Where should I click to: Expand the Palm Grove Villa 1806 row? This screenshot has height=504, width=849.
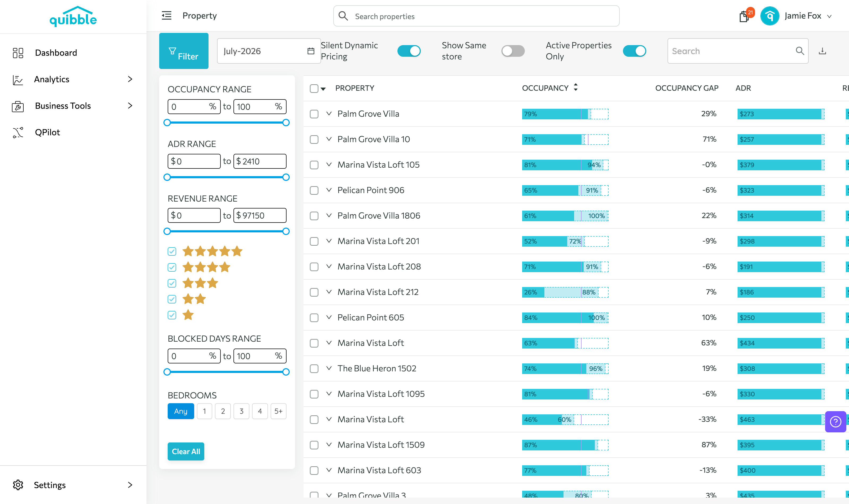pos(329,215)
